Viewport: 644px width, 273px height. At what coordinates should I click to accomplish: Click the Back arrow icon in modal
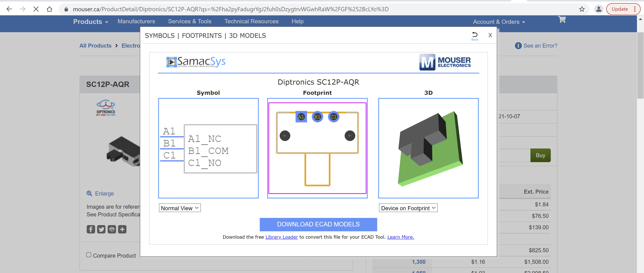[x=474, y=35]
